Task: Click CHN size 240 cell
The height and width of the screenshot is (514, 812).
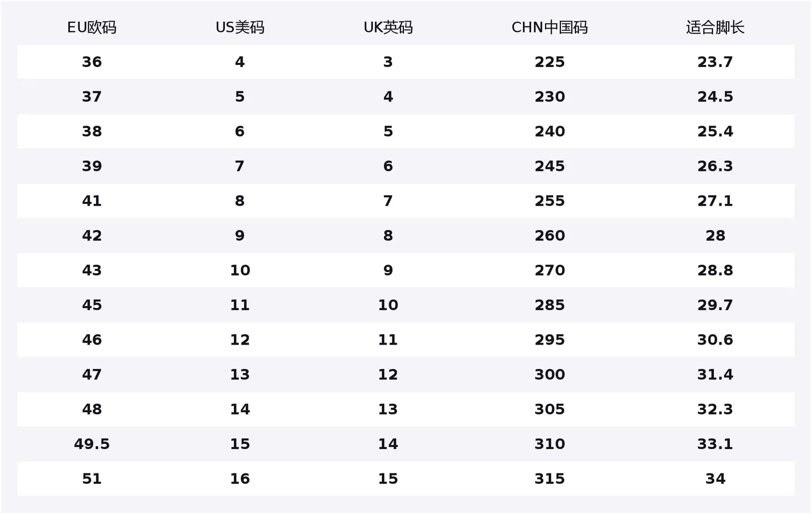Action: (549, 131)
